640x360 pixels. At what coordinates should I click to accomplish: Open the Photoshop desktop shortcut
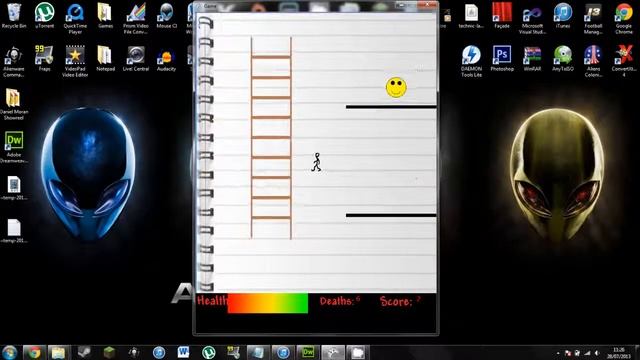coord(502,58)
